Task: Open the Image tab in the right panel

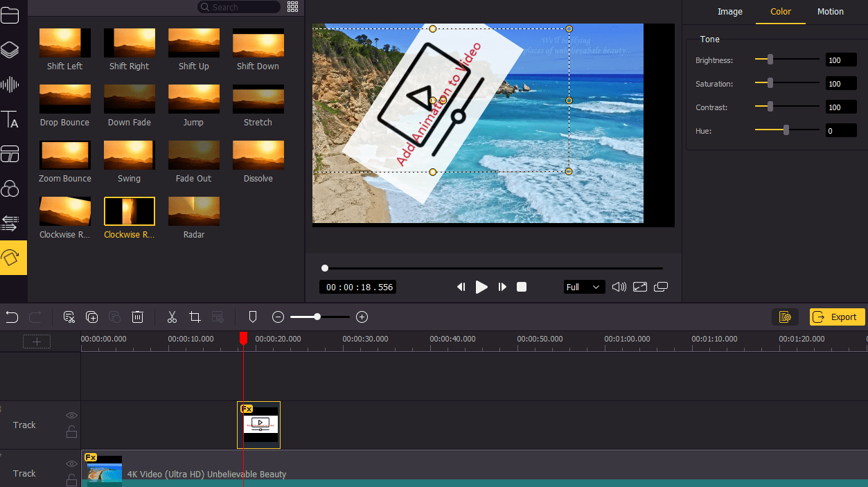Action: (x=729, y=12)
